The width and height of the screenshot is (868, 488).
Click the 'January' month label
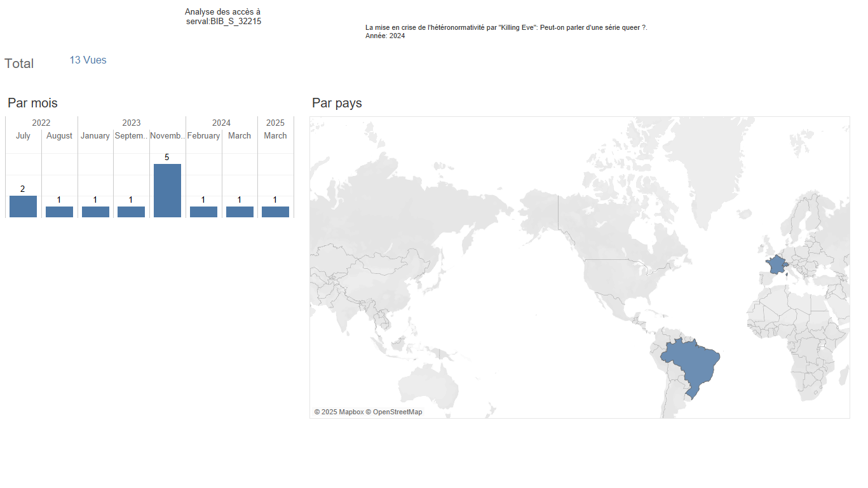coord(95,136)
